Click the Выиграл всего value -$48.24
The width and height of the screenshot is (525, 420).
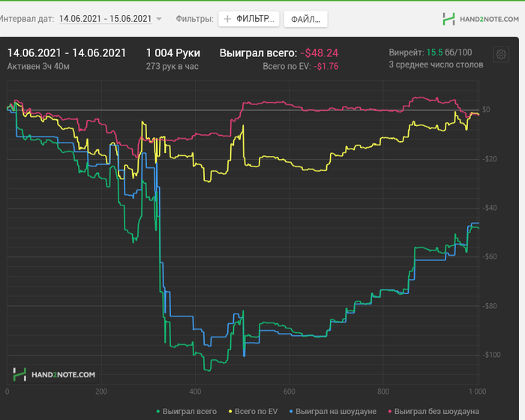point(319,53)
